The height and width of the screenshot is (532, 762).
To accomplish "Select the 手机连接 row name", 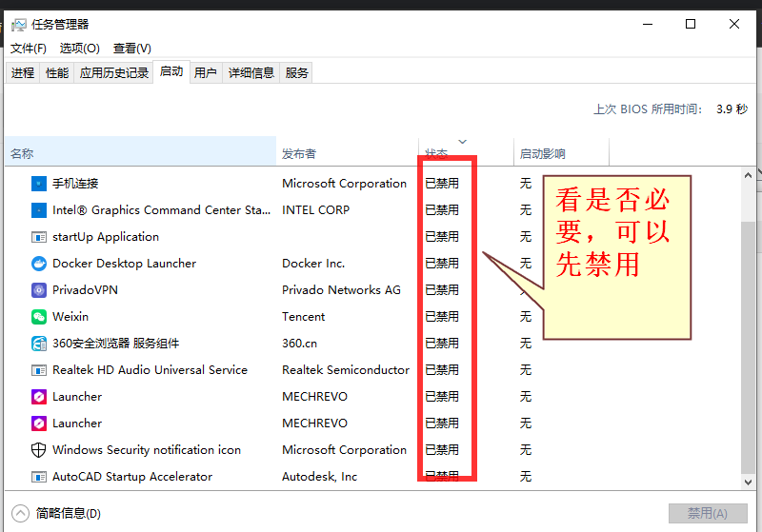I will click(75, 184).
